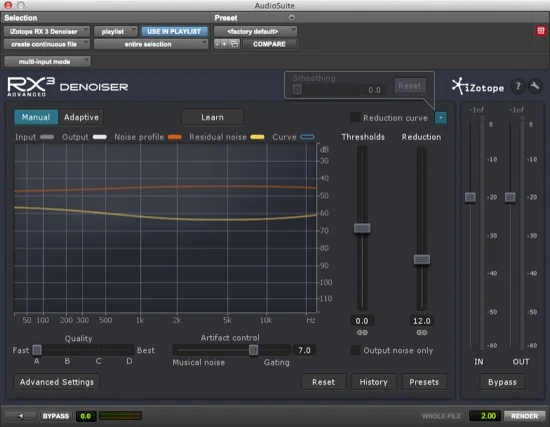Toggle the plugin Bypass button under the meters
The height and width of the screenshot is (427, 550).
tap(502, 382)
